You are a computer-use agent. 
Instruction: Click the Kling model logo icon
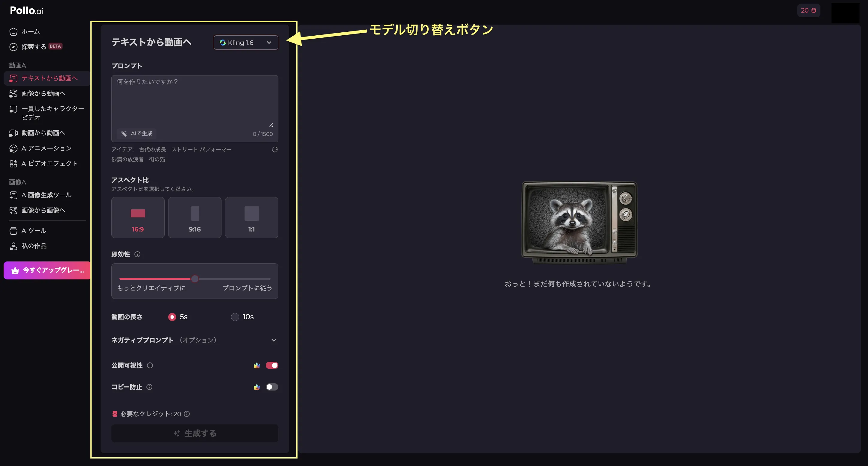pos(222,43)
